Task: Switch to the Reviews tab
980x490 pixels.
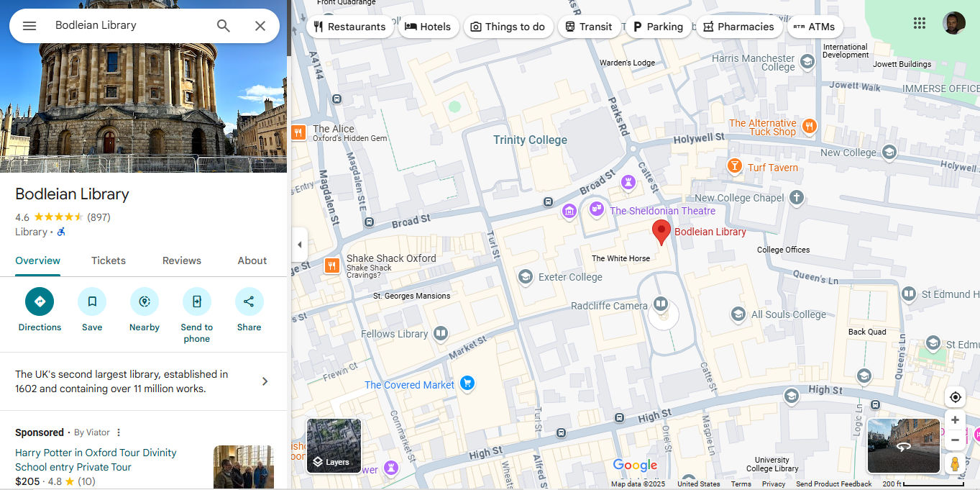Action: [181, 260]
